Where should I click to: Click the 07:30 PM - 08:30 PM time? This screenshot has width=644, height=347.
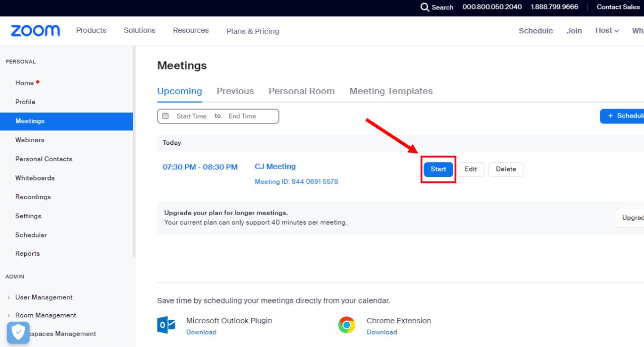pos(200,167)
